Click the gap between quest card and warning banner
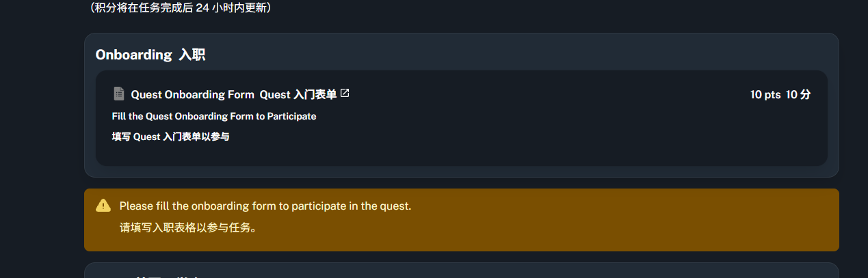The height and width of the screenshot is (278, 868). pos(461,183)
